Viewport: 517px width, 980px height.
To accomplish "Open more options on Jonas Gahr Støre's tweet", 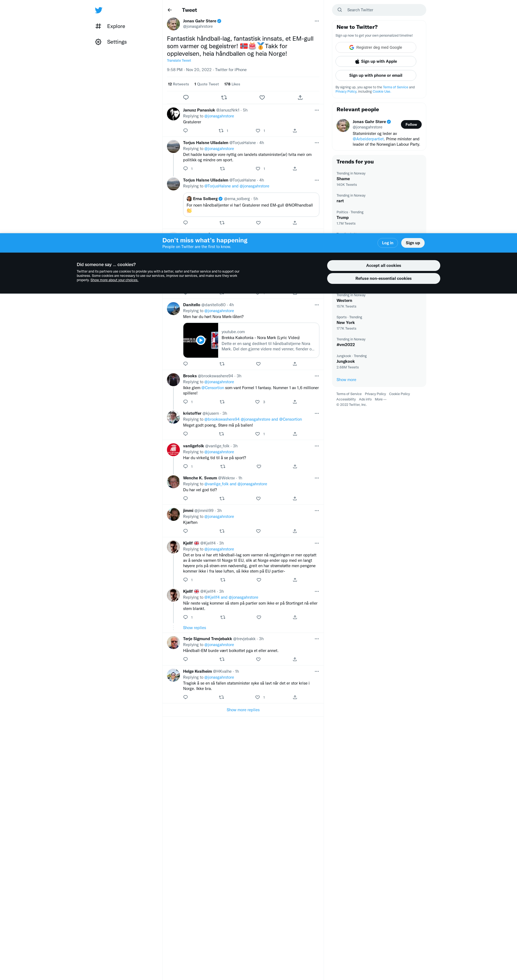I will coord(316,21).
